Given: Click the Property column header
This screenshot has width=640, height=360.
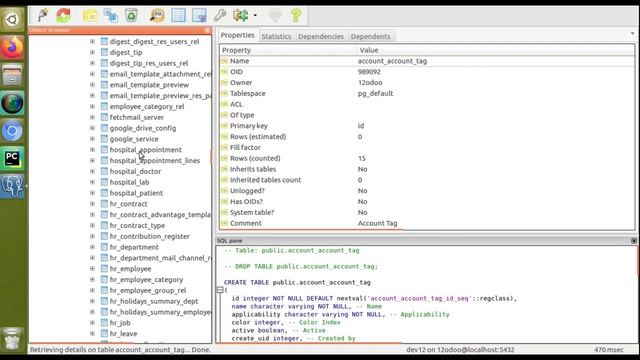Looking at the screenshot, I should 288,50.
